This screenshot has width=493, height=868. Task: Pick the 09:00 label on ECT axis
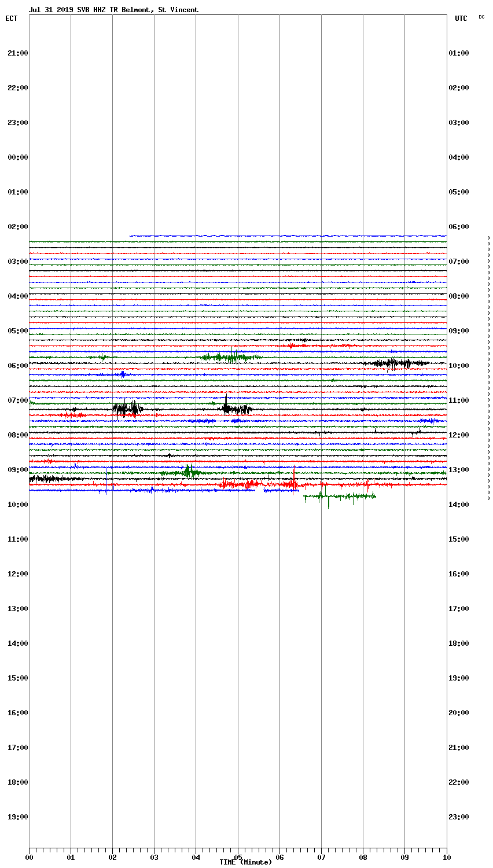click(18, 470)
